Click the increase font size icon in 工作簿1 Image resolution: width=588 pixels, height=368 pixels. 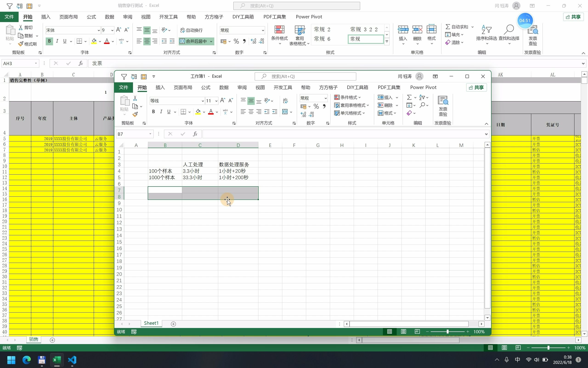(222, 101)
